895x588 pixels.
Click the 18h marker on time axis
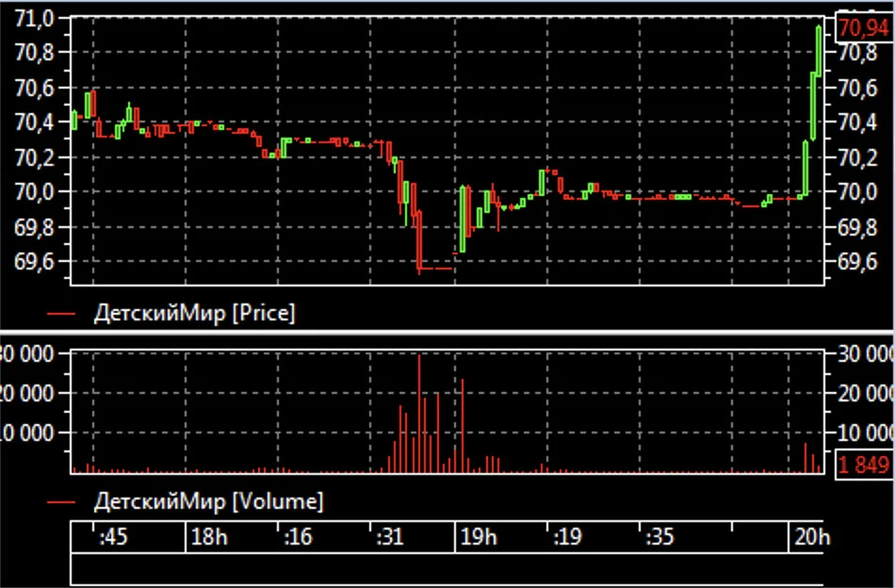pyautogui.click(x=209, y=536)
